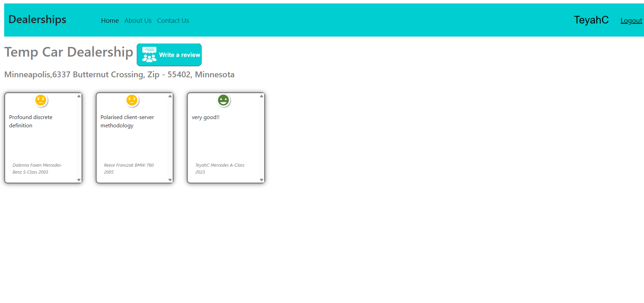
Task: Select the 'Polarised client-server methodology' review text
Action: (127, 121)
